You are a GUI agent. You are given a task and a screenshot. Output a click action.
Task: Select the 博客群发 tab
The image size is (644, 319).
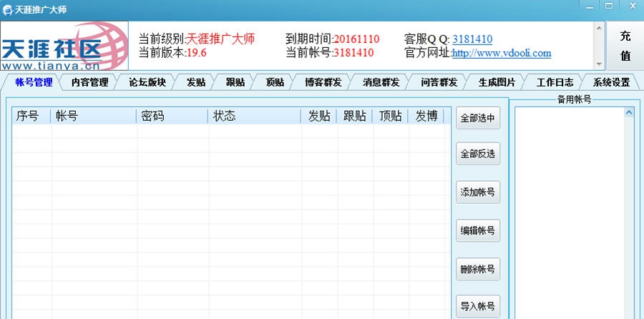tap(323, 82)
